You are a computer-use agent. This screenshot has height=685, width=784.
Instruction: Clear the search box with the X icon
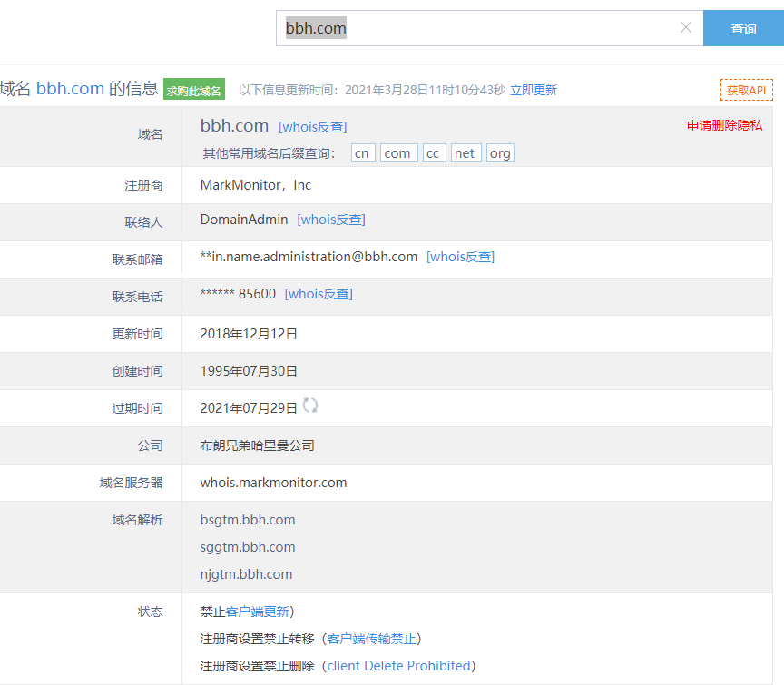686,28
